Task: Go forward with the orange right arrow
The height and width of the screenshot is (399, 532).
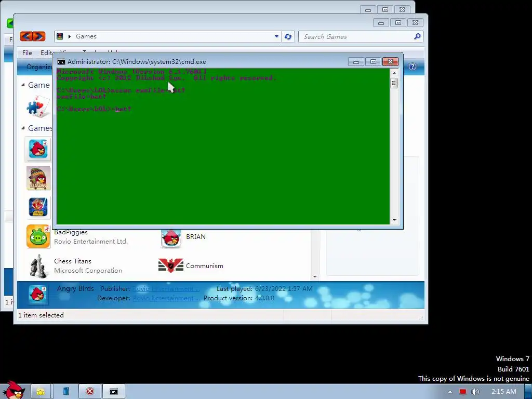Action: pyautogui.click(x=39, y=36)
